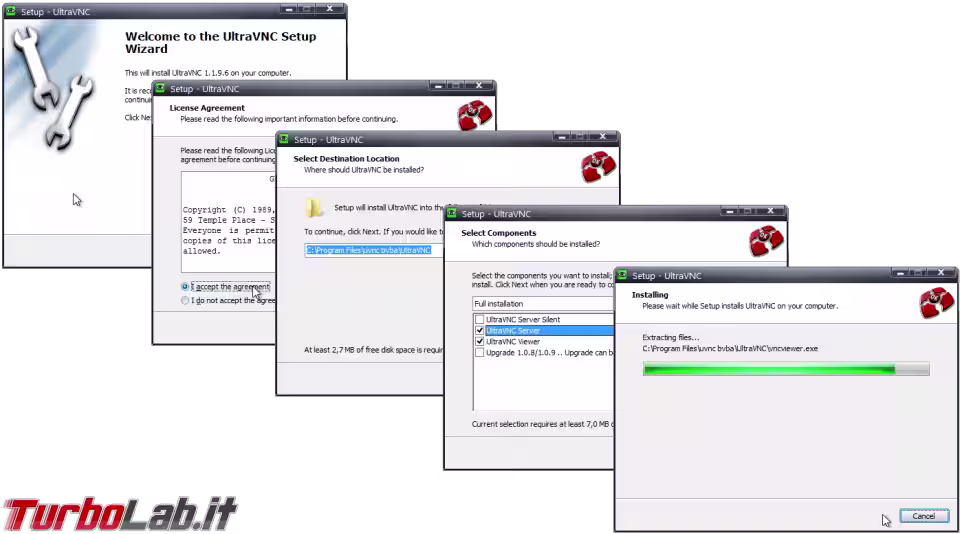Click the 'Installing' heading text

650,295
